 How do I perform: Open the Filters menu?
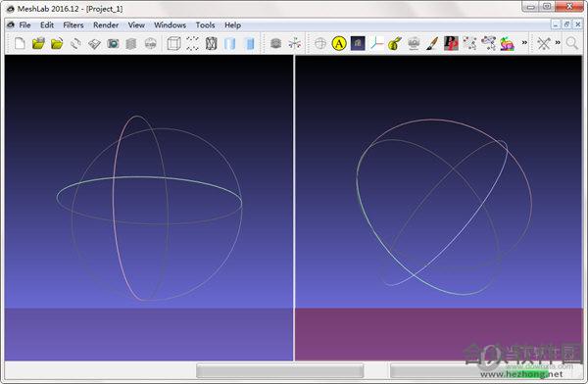73,25
